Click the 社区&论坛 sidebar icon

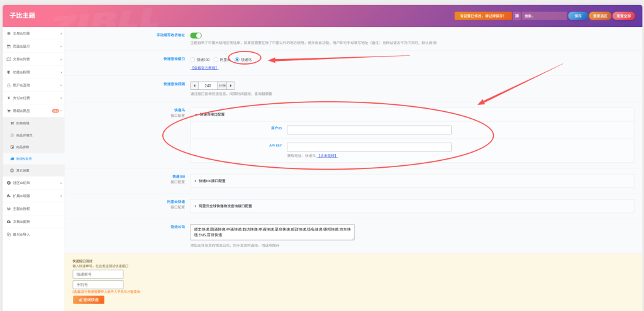[x=9, y=183]
